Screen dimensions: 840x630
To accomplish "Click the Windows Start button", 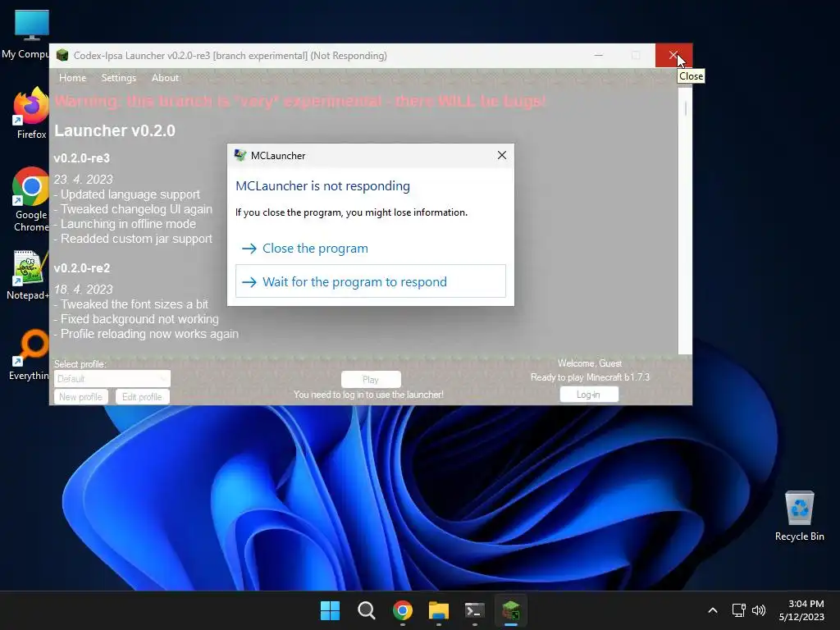I will point(330,610).
